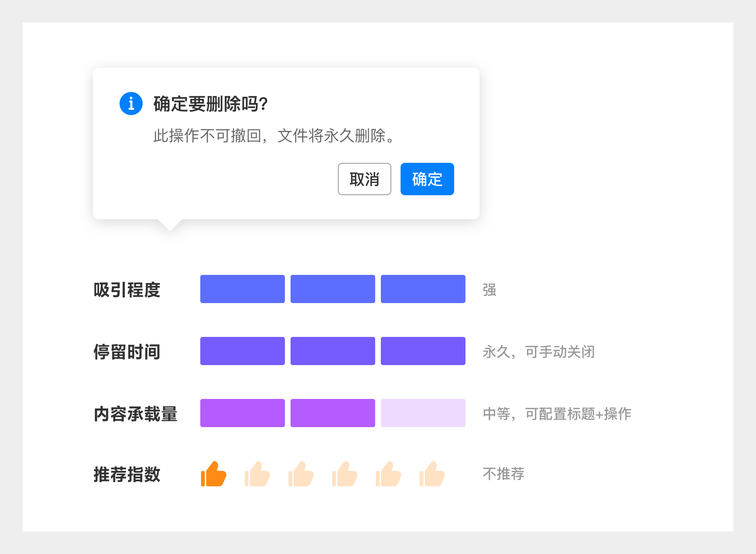Click first blue bar of 吸引程度

[x=243, y=289]
